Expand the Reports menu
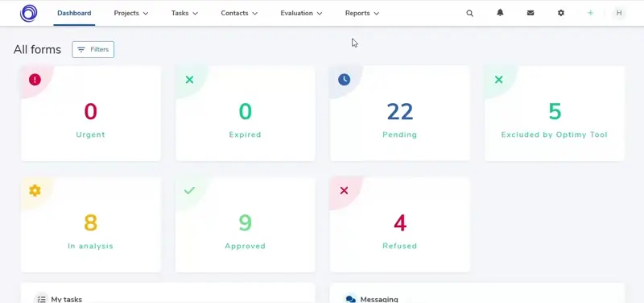644x303 pixels. tap(361, 13)
